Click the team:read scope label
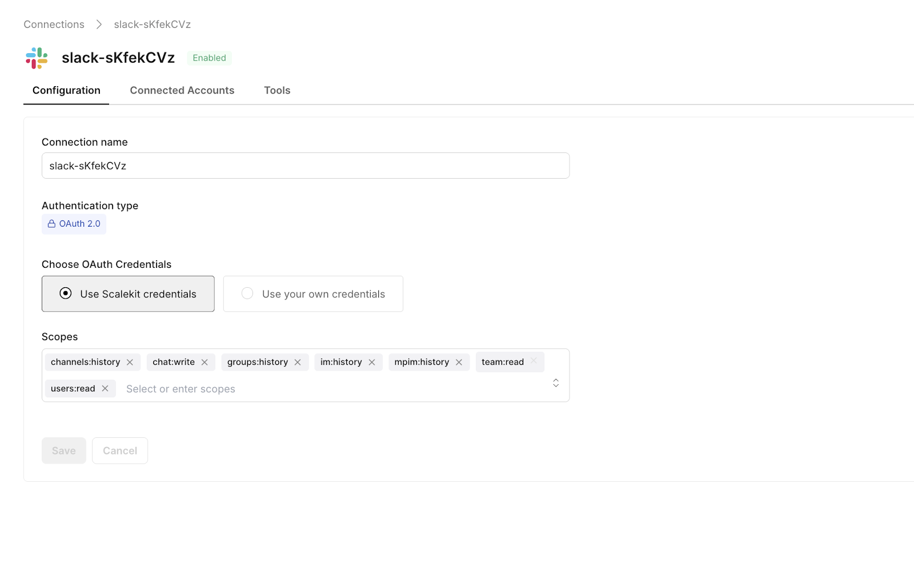This screenshot has height=588, width=914. pos(503,362)
